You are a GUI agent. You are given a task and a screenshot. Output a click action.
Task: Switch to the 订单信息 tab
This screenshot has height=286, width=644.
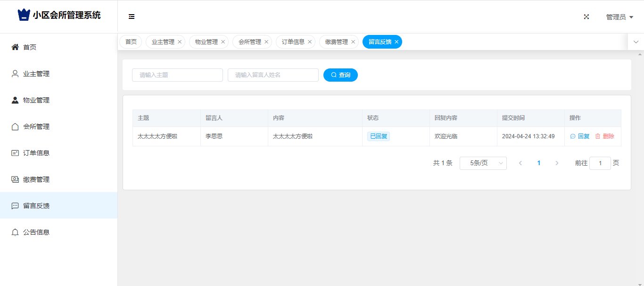(293, 42)
